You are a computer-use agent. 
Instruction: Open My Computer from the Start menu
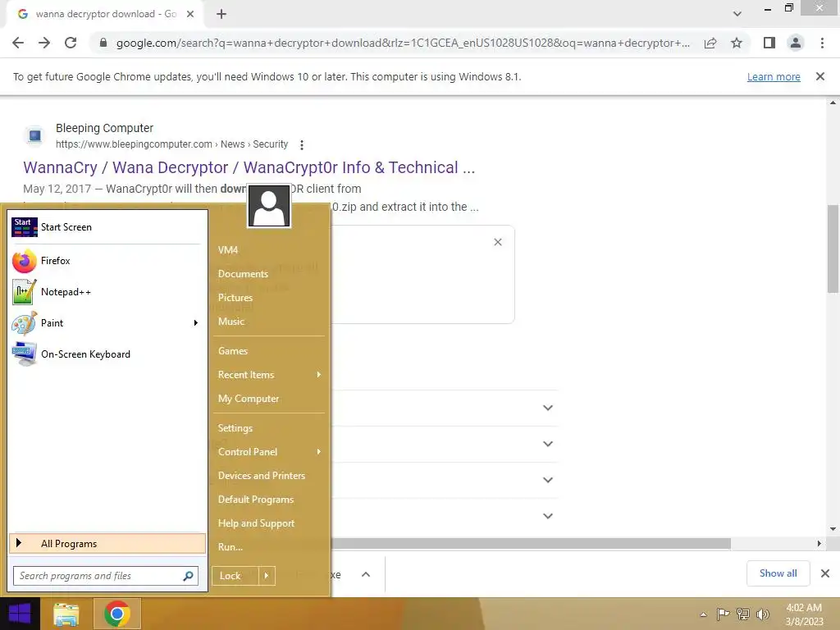[x=249, y=399]
